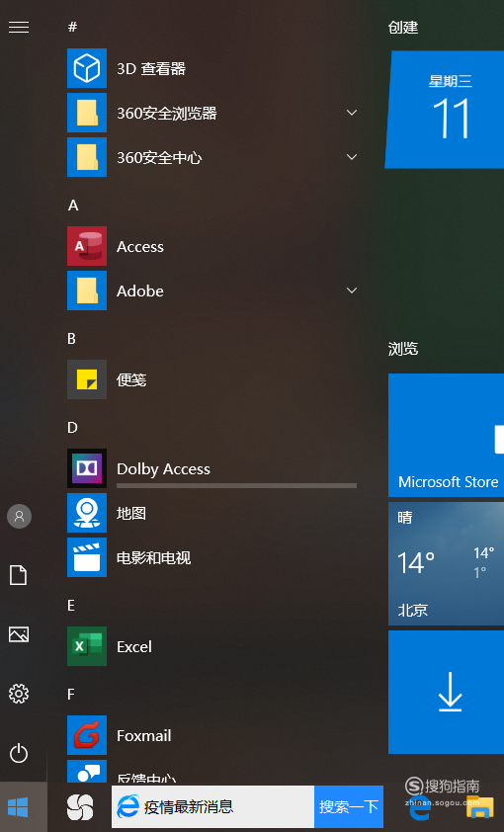Open weather tile for 北京
Viewport: 504px width, 832px height.
tap(446, 563)
